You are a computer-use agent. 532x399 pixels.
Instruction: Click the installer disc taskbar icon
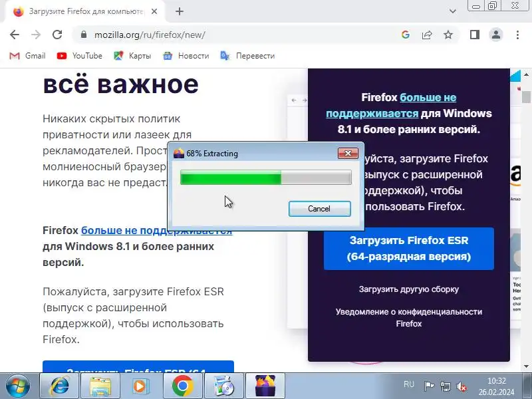pos(224,386)
